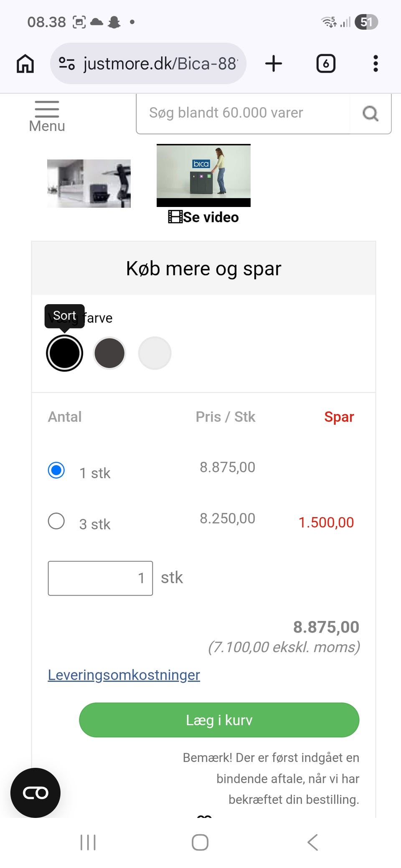
Task: Tap the site info icon in address bar
Action: point(67,64)
